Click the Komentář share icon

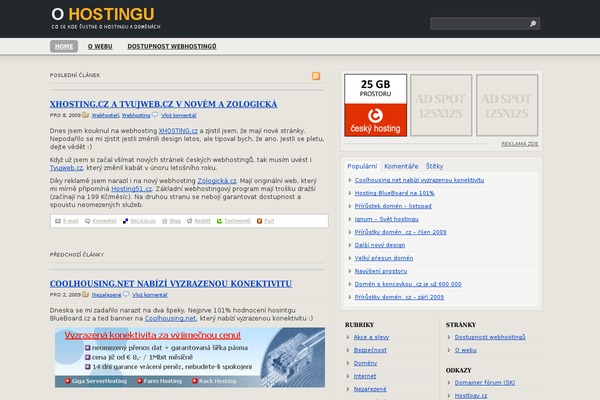point(87,221)
